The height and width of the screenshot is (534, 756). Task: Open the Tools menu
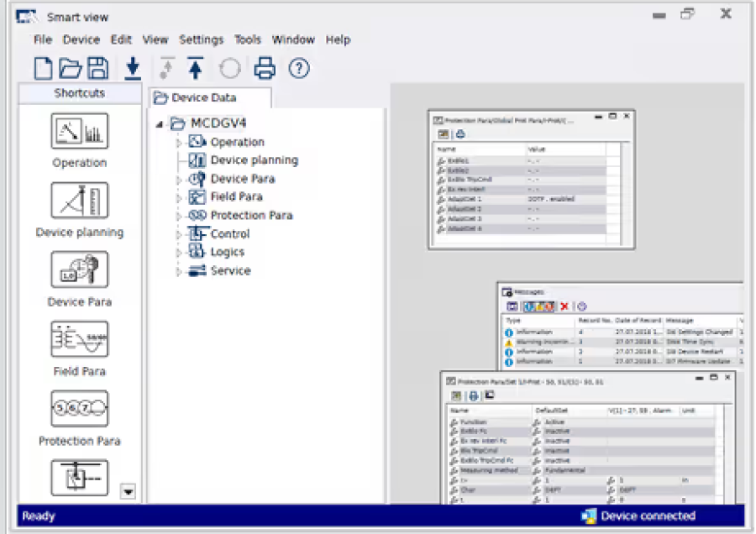click(x=247, y=39)
